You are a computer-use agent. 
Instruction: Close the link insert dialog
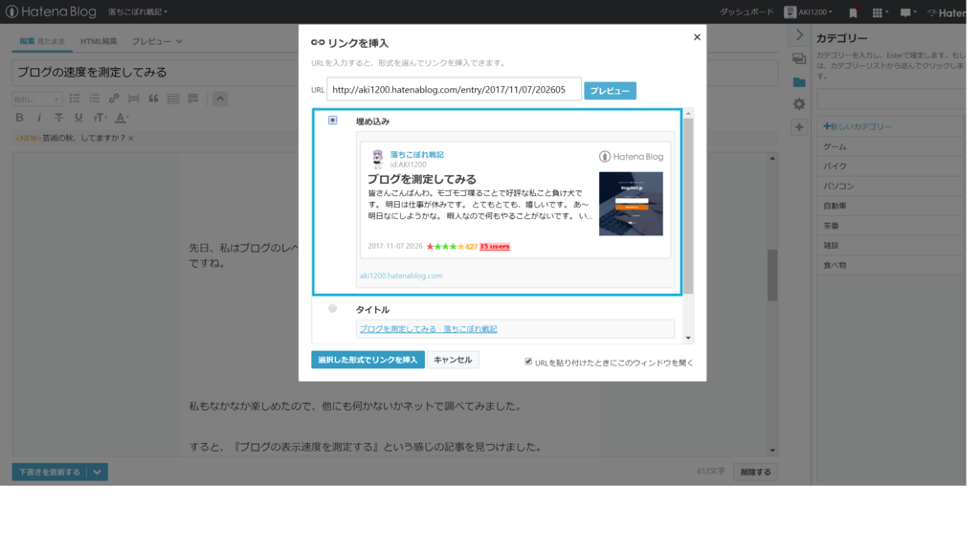(x=697, y=37)
